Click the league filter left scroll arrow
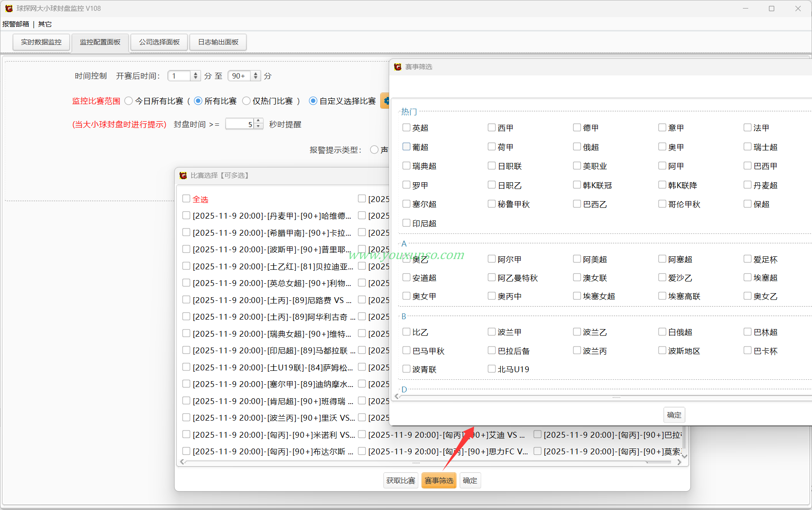812x510 pixels. point(396,396)
